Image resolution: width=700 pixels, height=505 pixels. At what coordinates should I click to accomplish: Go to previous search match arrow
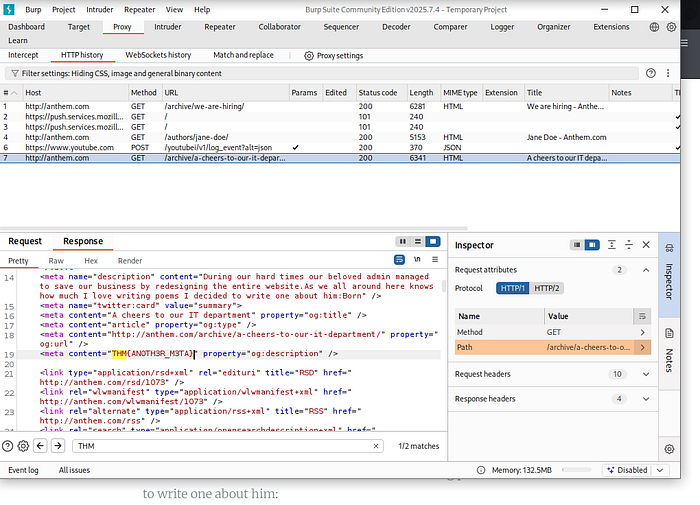40,446
